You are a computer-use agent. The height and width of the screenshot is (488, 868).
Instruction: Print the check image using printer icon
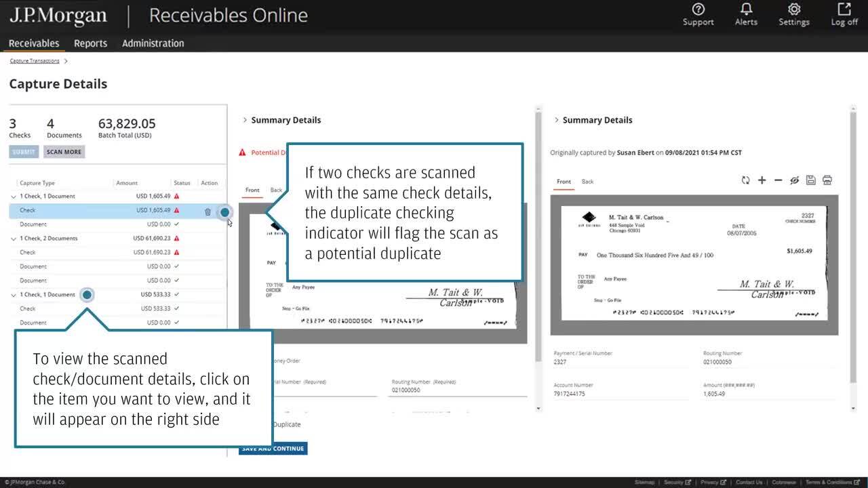(x=827, y=180)
